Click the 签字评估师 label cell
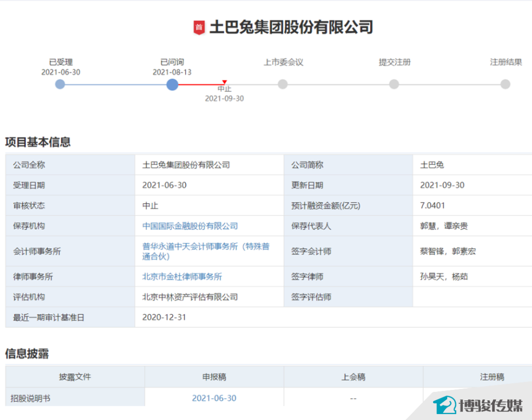Screen dimensions: 532x420 coord(348,297)
